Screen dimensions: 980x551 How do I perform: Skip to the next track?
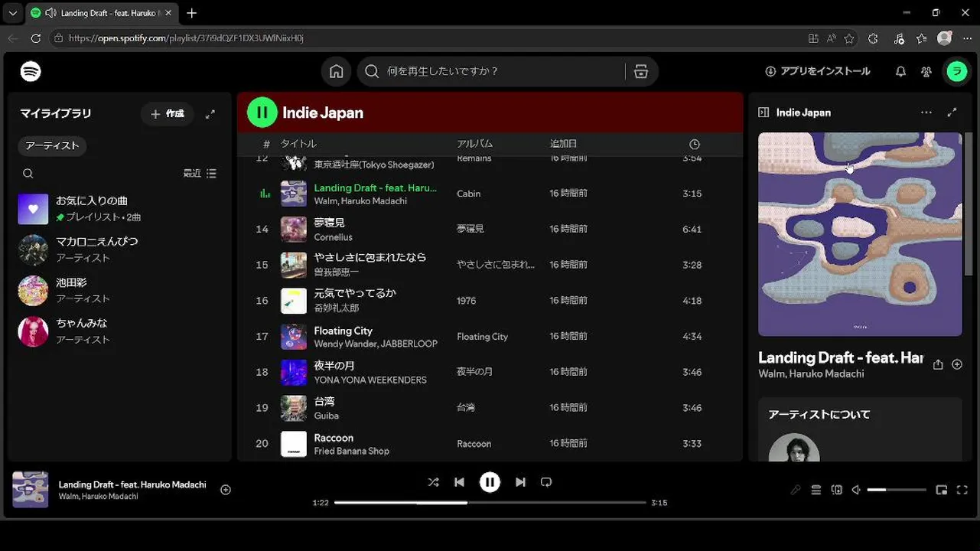[x=520, y=482]
